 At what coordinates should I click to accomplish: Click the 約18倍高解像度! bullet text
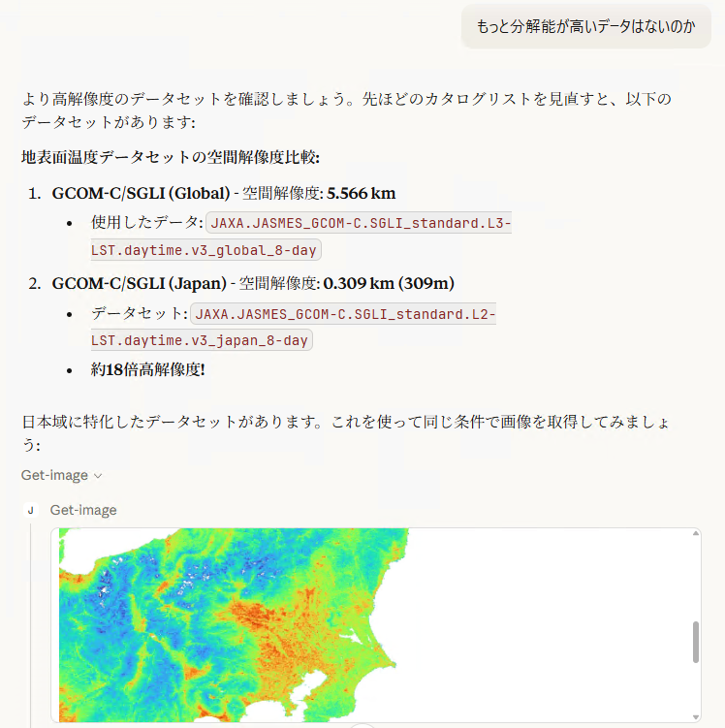click(148, 369)
